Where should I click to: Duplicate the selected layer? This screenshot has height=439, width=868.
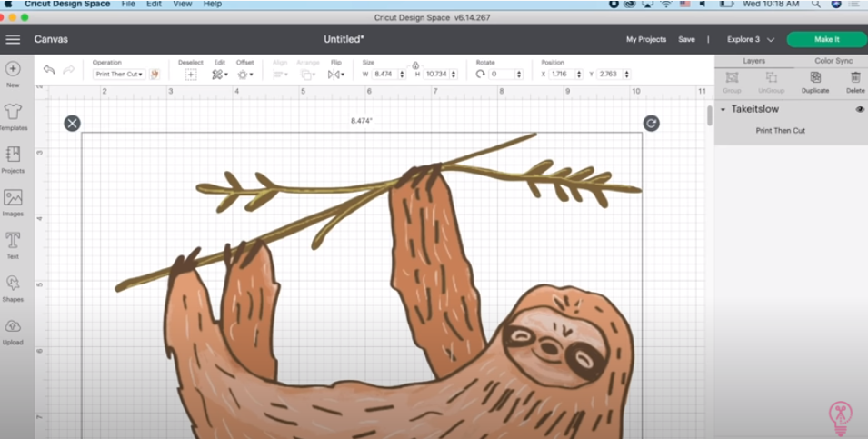[815, 82]
